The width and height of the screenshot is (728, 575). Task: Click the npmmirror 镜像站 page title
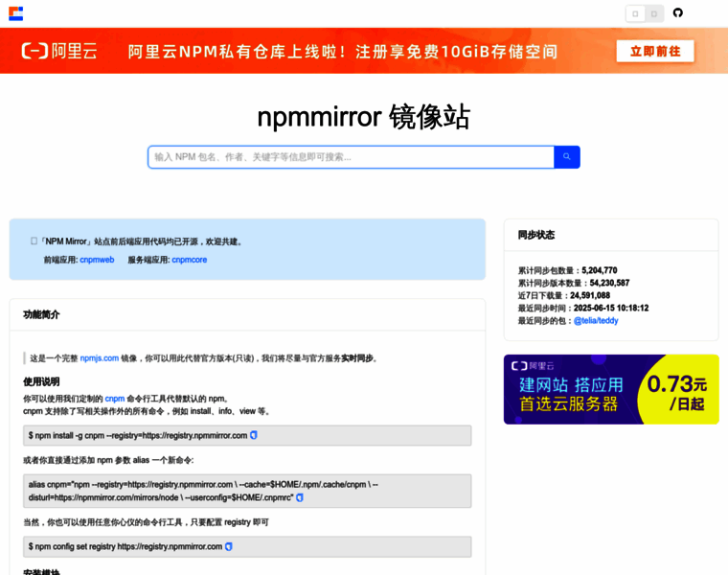click(364, 116)
